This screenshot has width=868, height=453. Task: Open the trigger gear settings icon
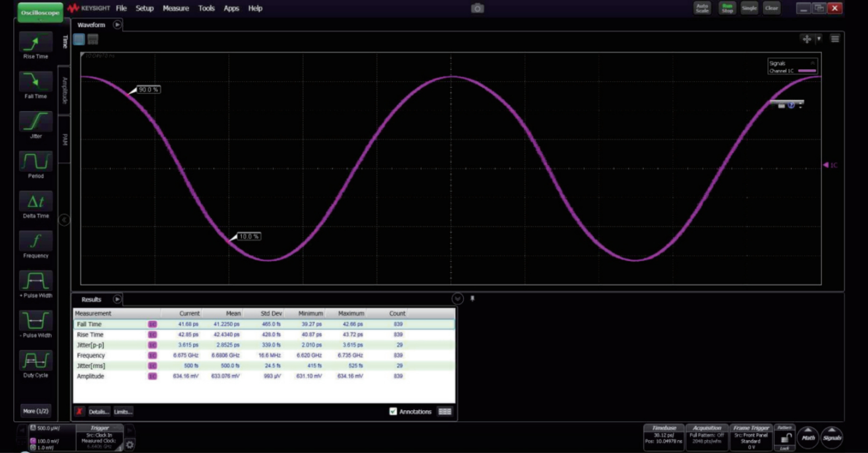click(130, 444)
